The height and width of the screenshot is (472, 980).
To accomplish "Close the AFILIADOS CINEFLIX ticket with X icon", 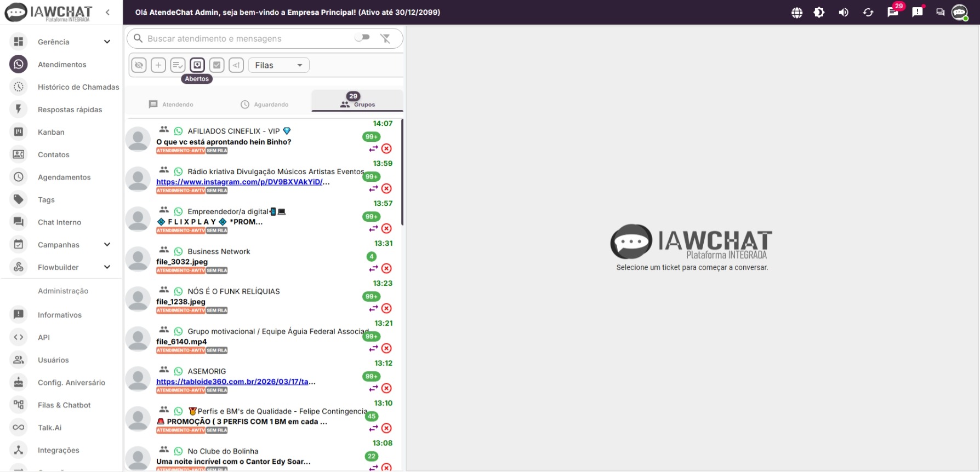I will (x=386, y=148).
